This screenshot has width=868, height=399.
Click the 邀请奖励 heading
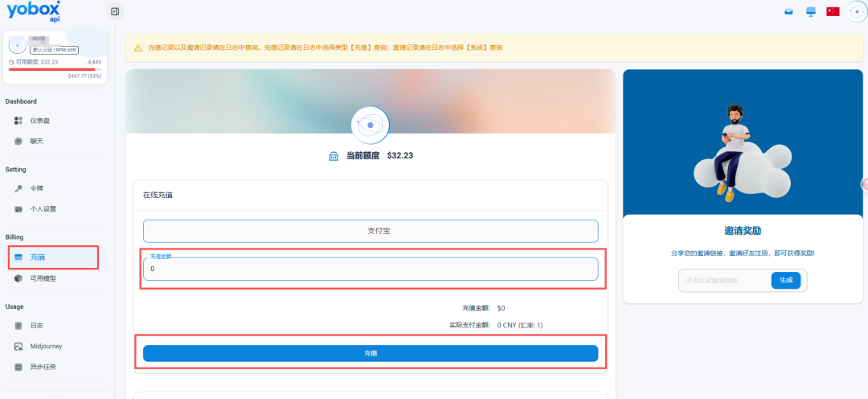743,231
